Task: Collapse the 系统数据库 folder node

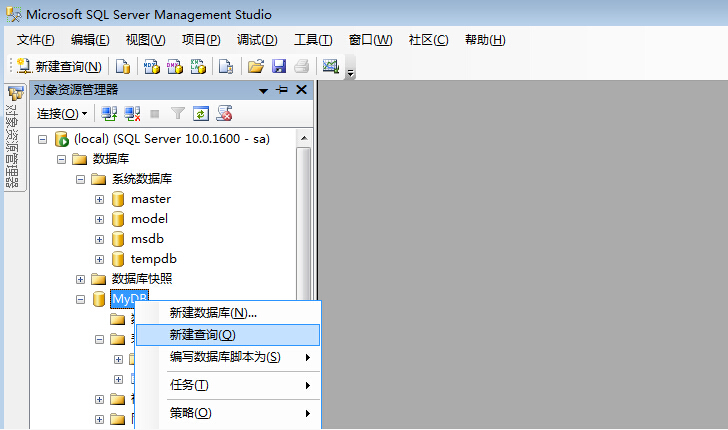Action: click(80, 179)
